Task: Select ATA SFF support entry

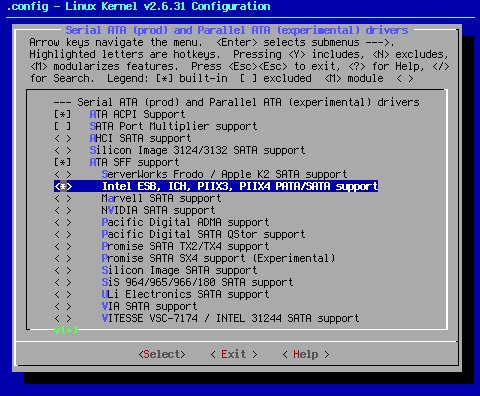Action: pos(134,162)
